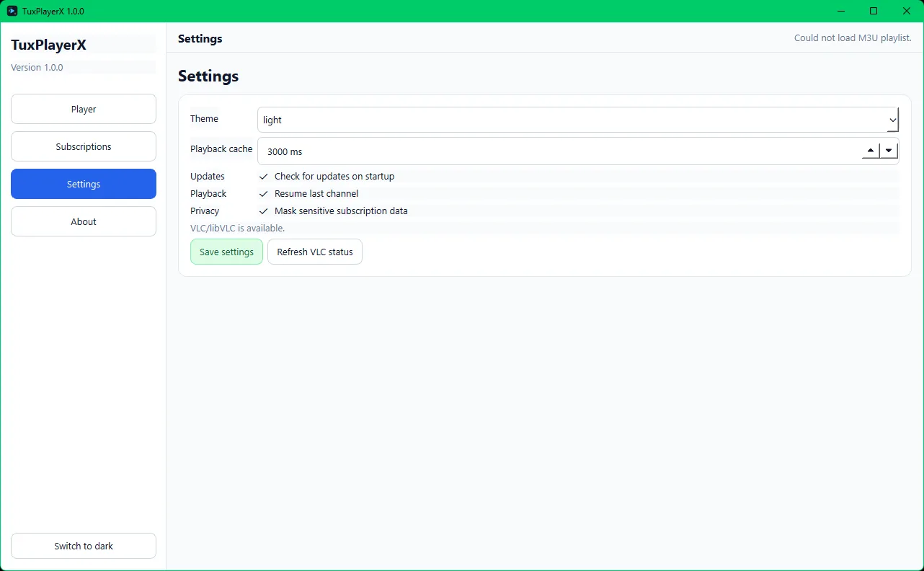
Task: Uncheck Mask sensitive subscription data
Action: (264, 211)
